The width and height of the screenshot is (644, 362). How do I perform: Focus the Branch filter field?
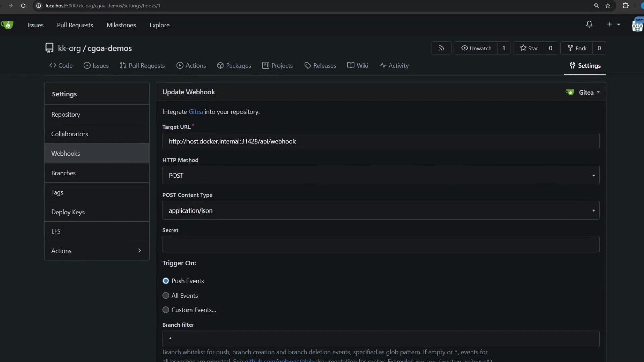click(381, 339)
